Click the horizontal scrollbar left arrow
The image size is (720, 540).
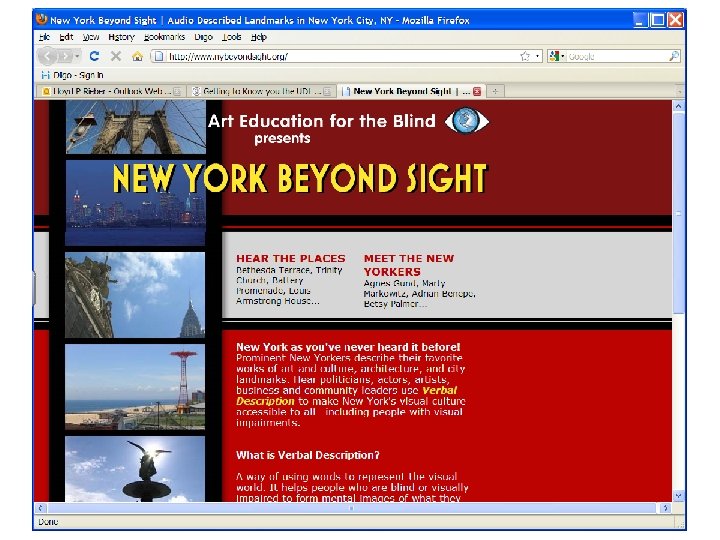[x=40, y=508]
